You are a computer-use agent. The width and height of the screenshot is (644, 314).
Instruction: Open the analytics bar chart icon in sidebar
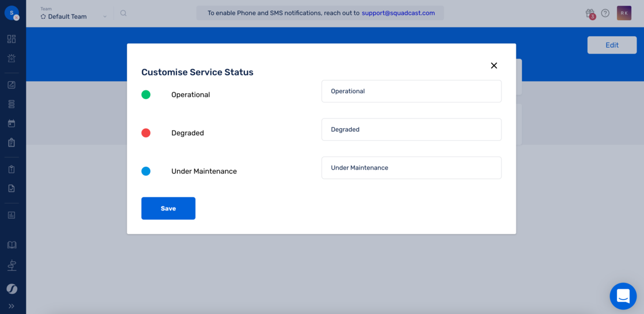pos(11,215)
